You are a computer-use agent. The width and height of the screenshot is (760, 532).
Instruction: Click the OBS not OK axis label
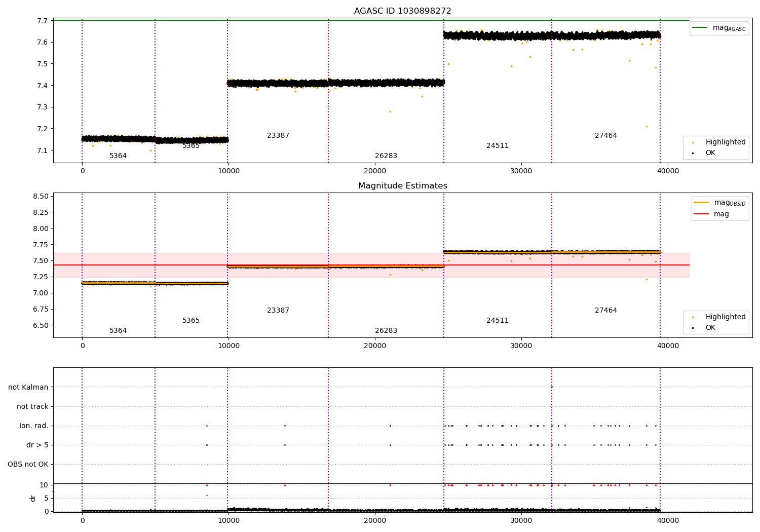click(28, 465)
